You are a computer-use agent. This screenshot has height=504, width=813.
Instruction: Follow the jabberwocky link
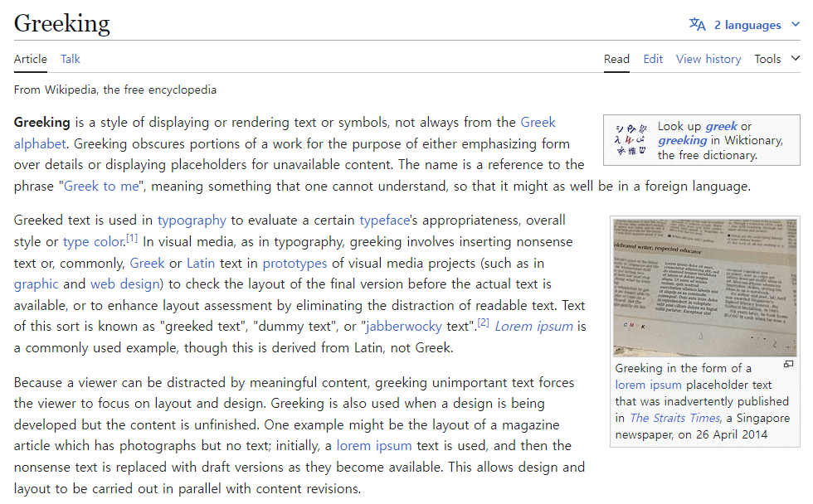click(404, 327)
